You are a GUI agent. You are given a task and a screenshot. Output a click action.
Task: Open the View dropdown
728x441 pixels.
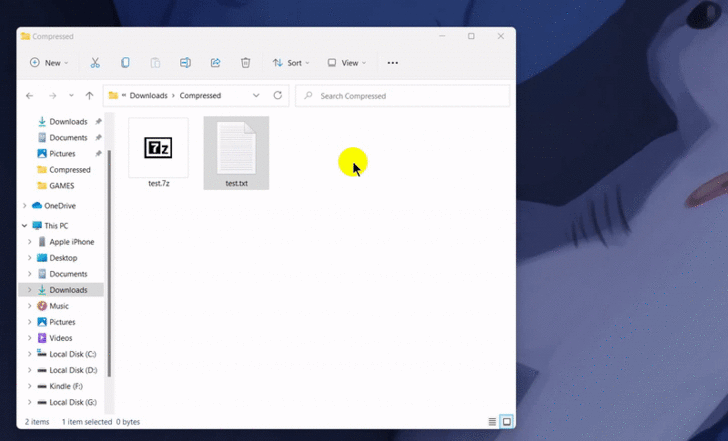[347, 63]
